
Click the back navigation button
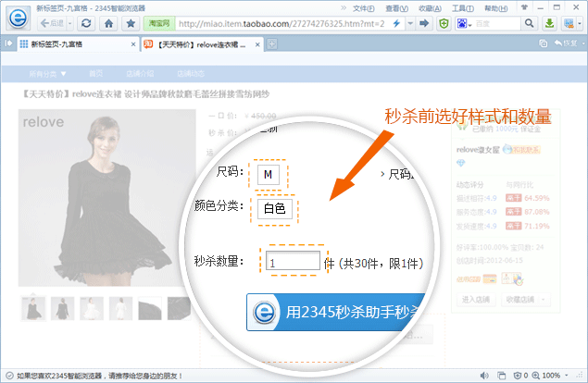(x=51, y=22)
